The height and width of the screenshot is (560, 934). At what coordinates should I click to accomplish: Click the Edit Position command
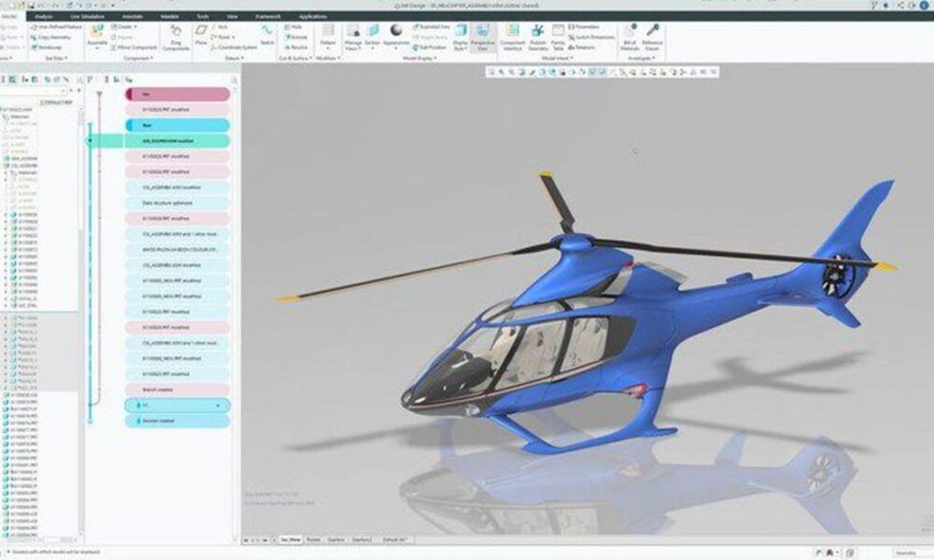429,47
